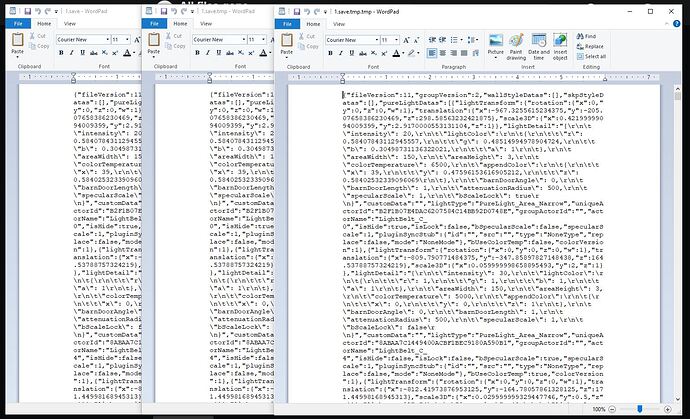Image resolution: width=690 pixels, height=419 pixels.
Task: Apply text highlight color in 1.save.tmp.tmp window
Action: click(x=411, y=53)
